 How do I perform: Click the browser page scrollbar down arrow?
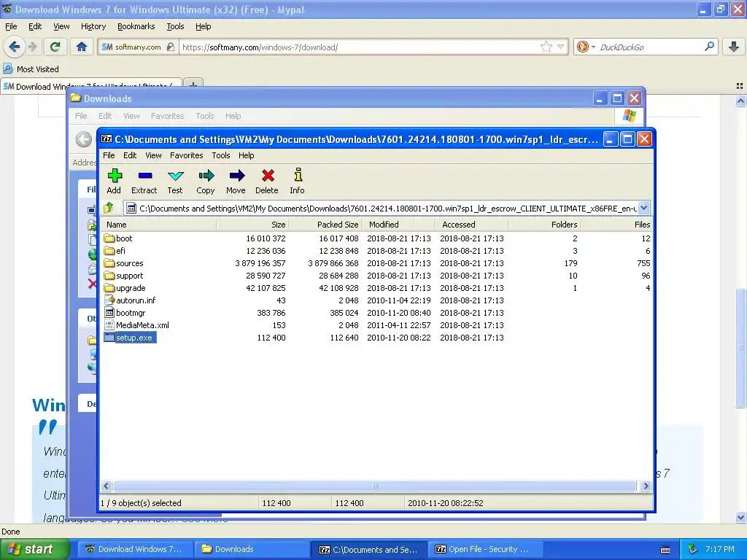[740, 517]
